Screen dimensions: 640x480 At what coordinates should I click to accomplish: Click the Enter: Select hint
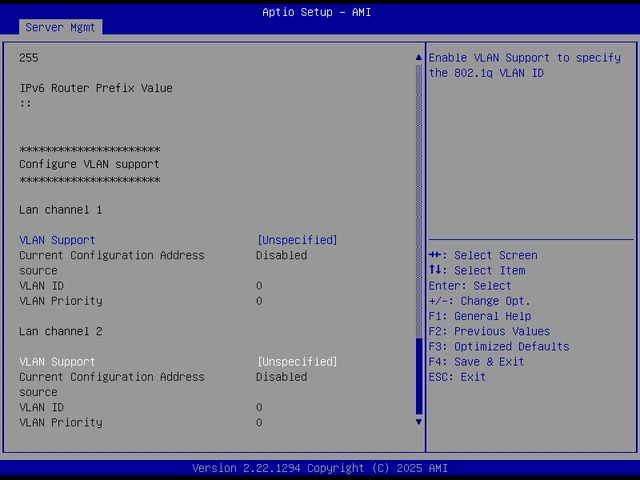470,286
